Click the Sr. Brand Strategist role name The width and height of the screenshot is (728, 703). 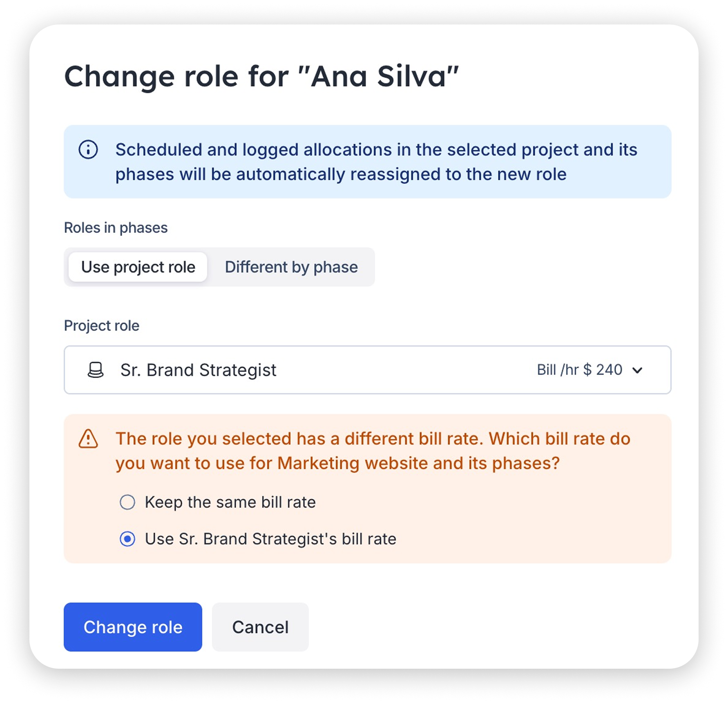[198, 370]
